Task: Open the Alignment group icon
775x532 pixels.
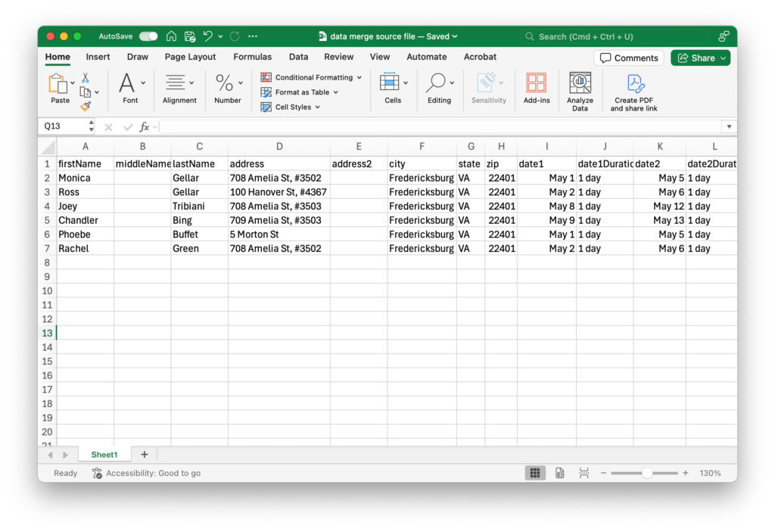Action: click(x=175, y=82)
